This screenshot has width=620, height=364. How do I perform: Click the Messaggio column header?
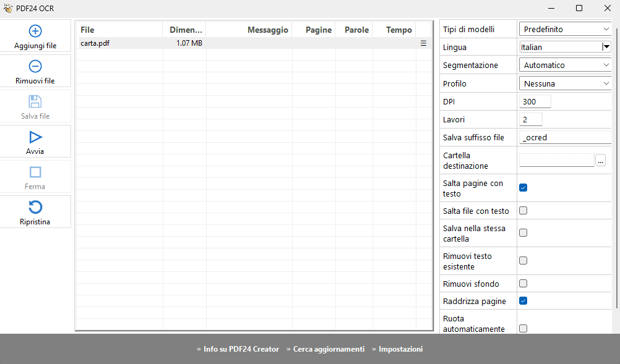(249, 30)
